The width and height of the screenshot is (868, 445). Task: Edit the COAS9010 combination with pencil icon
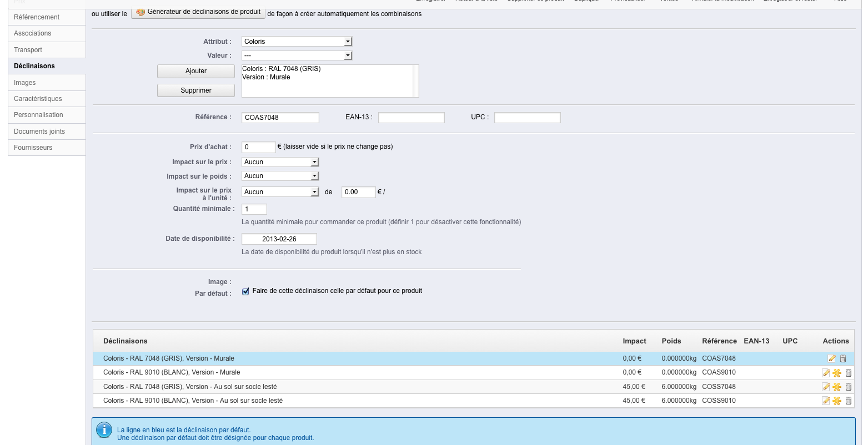tap(826, 372)
